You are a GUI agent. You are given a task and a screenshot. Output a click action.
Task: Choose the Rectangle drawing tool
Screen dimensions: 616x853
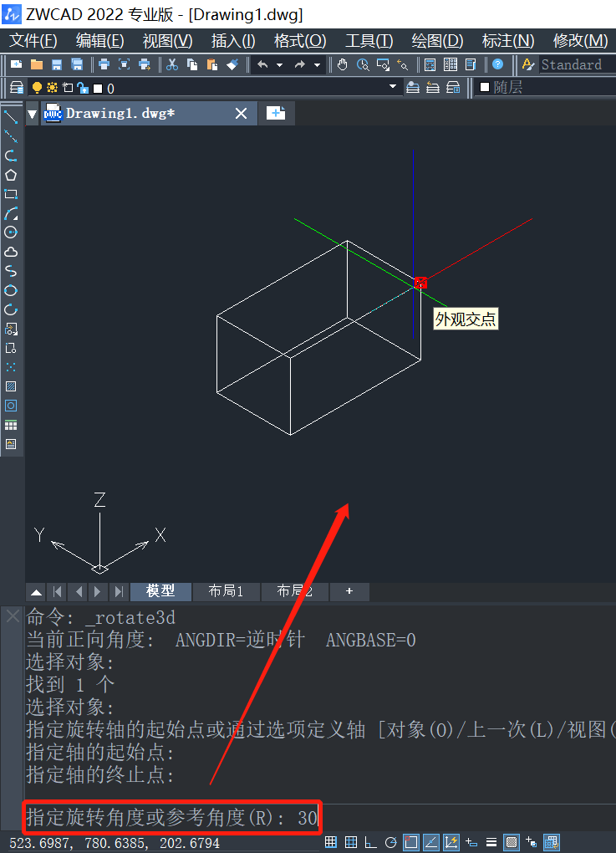click(11, 194)
